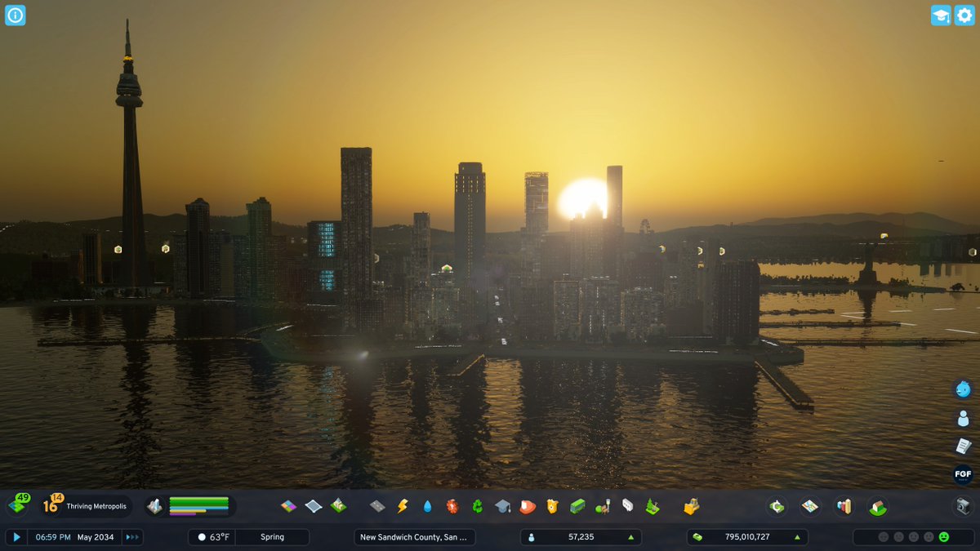Select the Roads tool
Image resolution: width=980 pixels, height=551 pixels.
click(x=377, y=506)
